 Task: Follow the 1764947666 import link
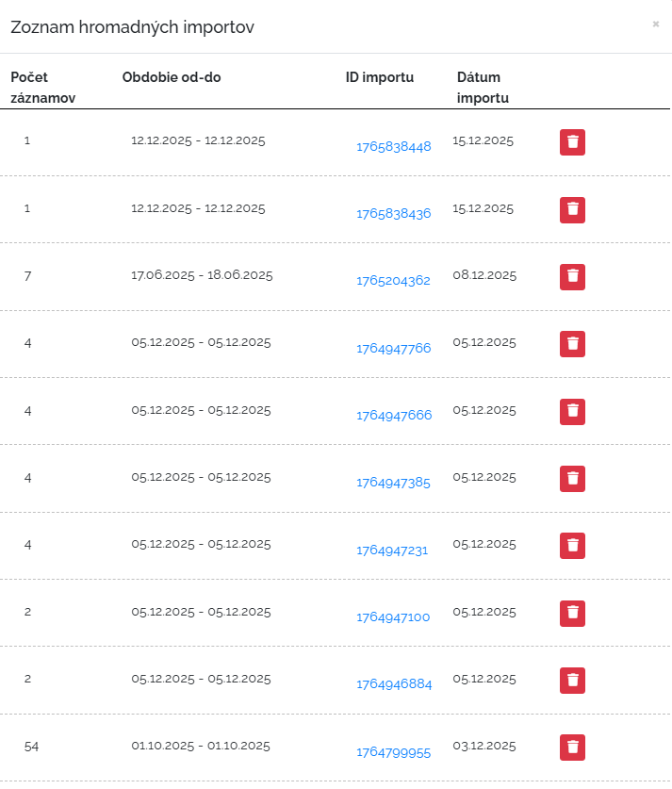pyautogui.click(x=393, y=416)
